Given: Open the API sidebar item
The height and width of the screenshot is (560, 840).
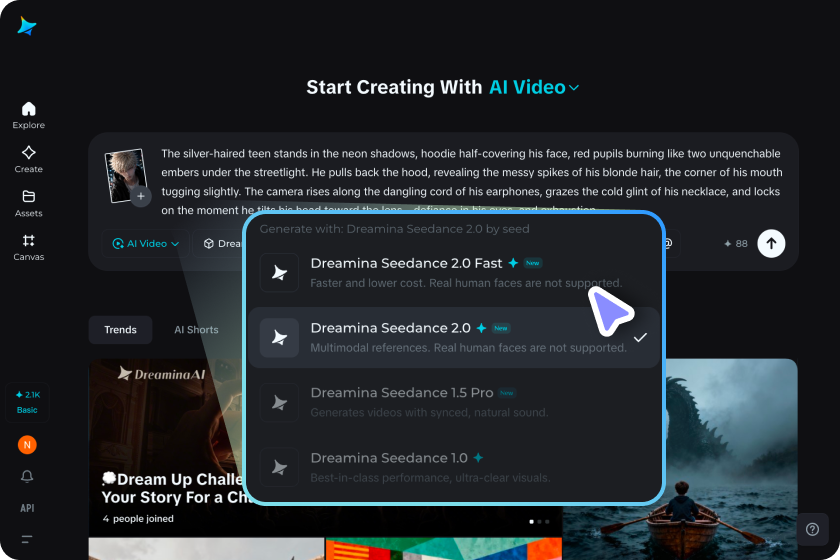Looking at the screenshot, I should point(27,508).
